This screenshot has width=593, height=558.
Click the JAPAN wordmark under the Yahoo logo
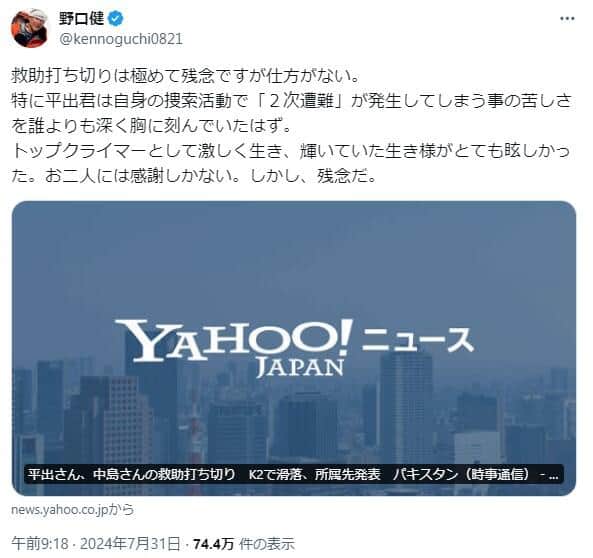point(300,367)
